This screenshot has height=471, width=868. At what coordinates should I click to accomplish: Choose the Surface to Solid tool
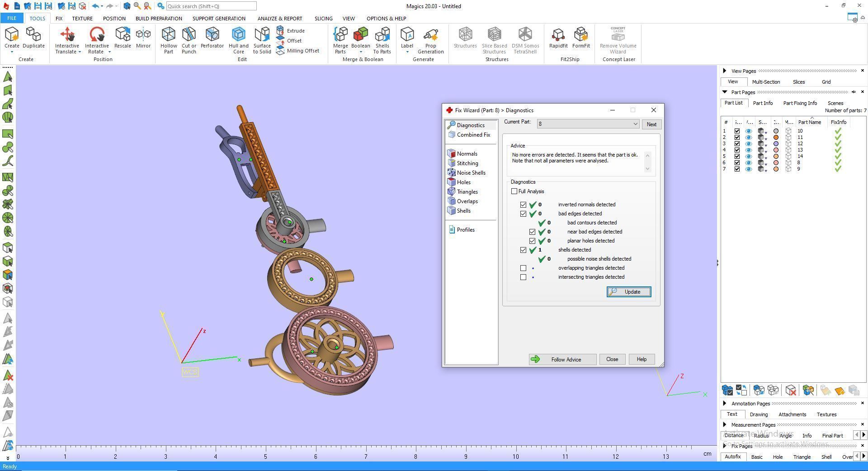pyautogui.click(x=262, y=40)
